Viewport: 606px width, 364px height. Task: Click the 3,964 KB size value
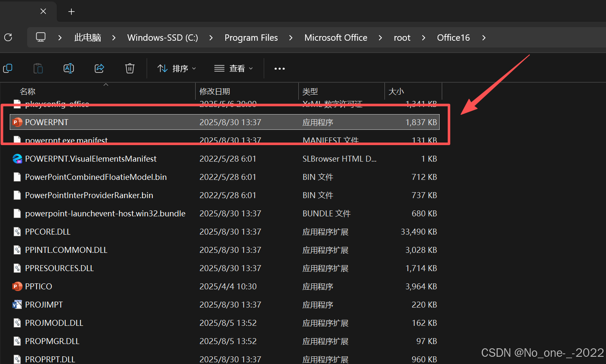tap(421, 286)
